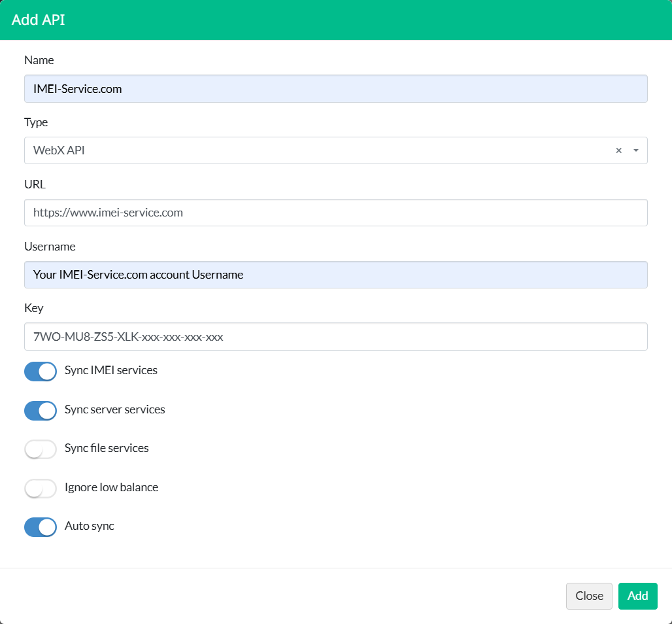The height and width of the screenshot is (624, 672).
Task: Click the Auto sync label
Action: click(90, 526)
